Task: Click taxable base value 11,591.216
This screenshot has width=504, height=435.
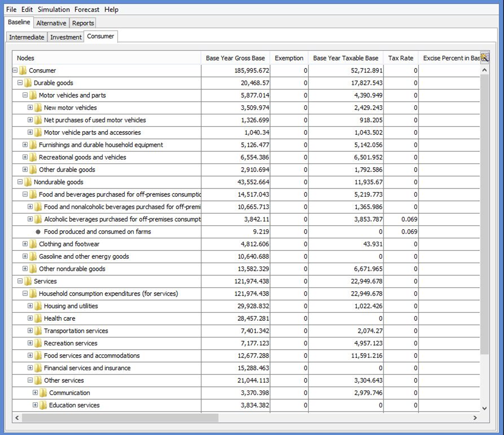Action: (346, 355)
